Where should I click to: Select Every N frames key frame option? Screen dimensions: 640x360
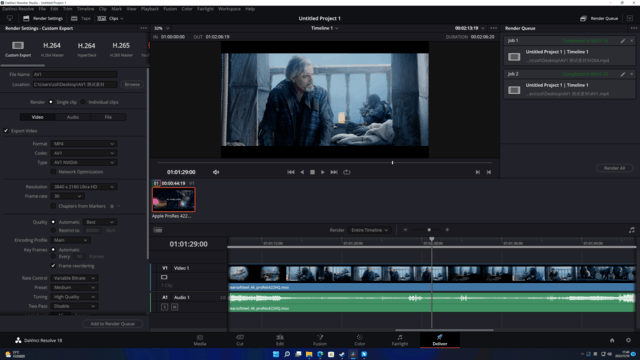pyautogui.click(x=53, y=256)
